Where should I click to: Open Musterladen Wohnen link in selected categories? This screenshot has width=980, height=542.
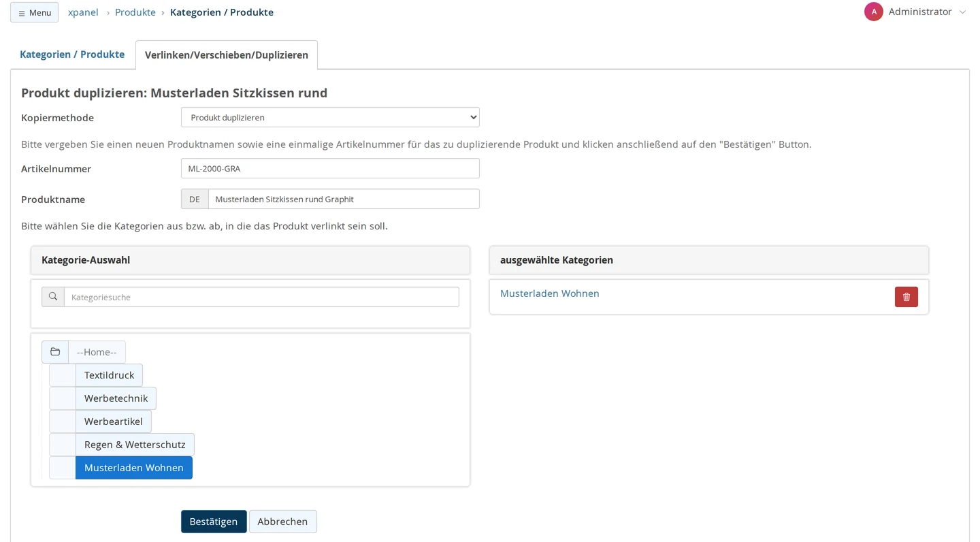point(550,293)
